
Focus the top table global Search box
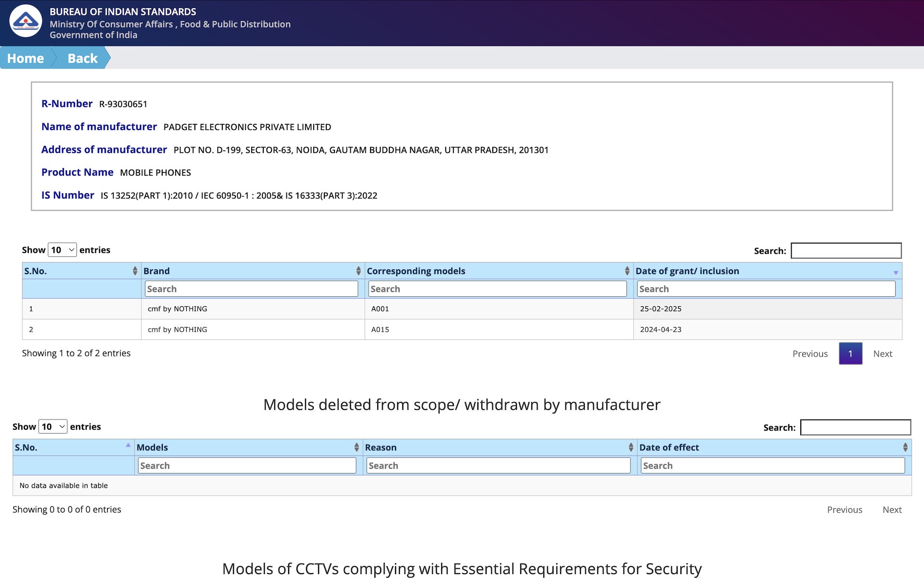(x=846, y=250)
